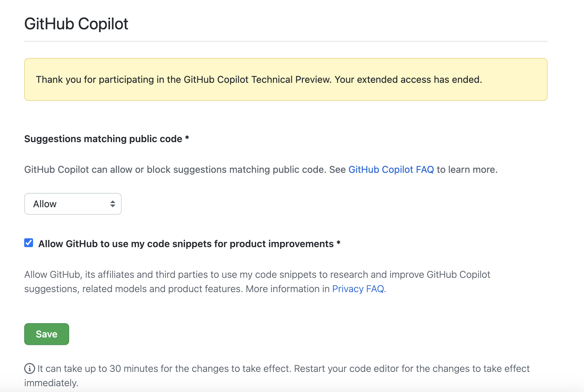This screenshot has height=392, width=584.
Task: Click the GitHub Copilot page heading
Action: tap(76, 24)
